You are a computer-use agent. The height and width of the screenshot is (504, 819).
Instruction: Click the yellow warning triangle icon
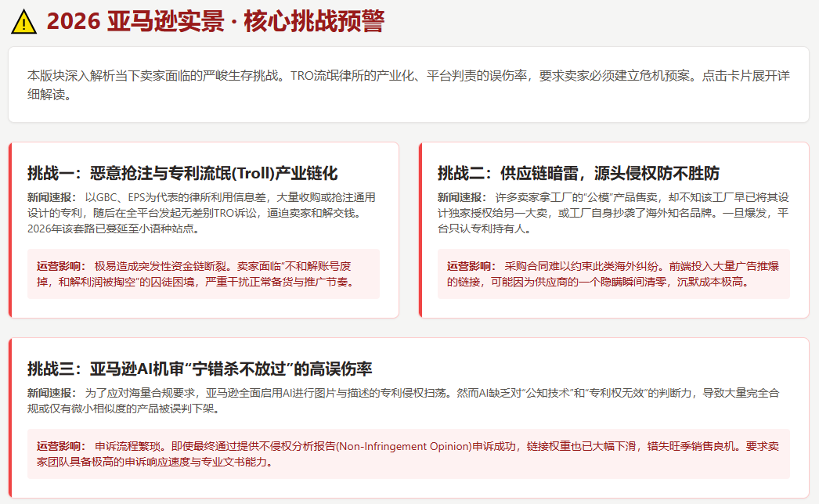(x=24, y=23)
